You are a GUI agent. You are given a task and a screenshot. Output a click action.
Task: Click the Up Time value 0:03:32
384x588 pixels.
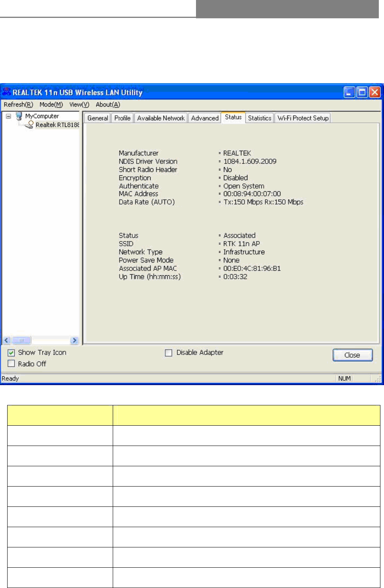[x=235, y=277]
